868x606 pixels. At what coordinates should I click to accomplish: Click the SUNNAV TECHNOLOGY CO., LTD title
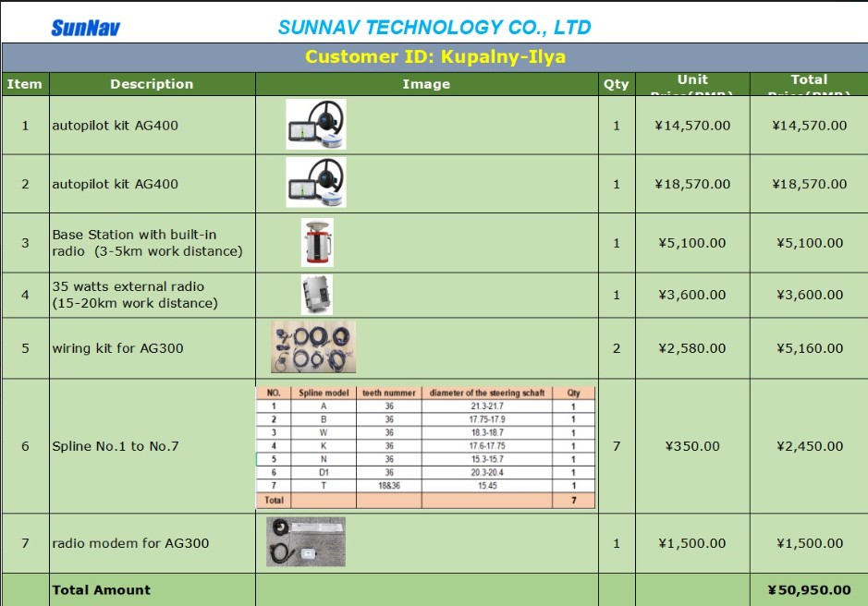click(434, 28)
